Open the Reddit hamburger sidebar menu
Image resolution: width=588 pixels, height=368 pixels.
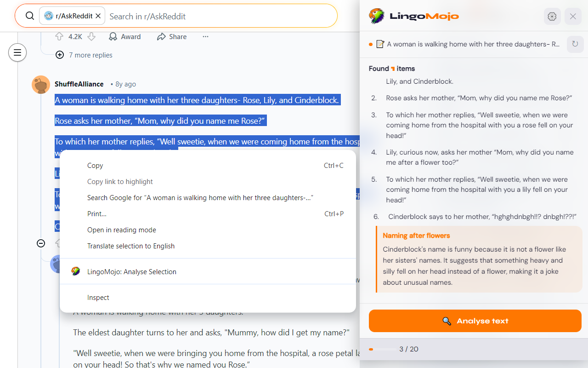(x=17, y=52)
